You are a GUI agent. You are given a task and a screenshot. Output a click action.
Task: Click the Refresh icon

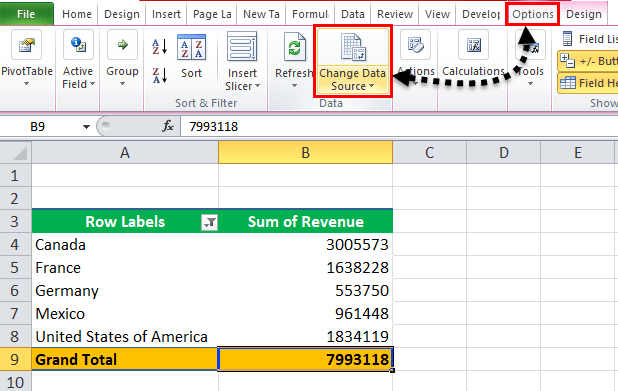click(x=294, y=47)
